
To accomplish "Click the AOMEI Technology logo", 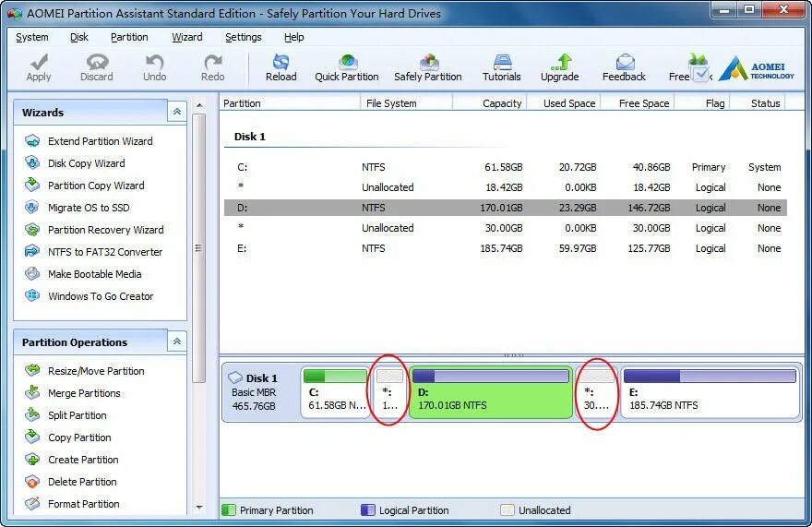I will pos(757,68).
